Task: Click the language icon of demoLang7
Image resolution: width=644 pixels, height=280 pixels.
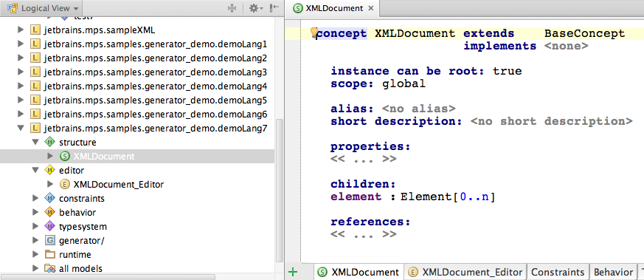Action: 35,129
